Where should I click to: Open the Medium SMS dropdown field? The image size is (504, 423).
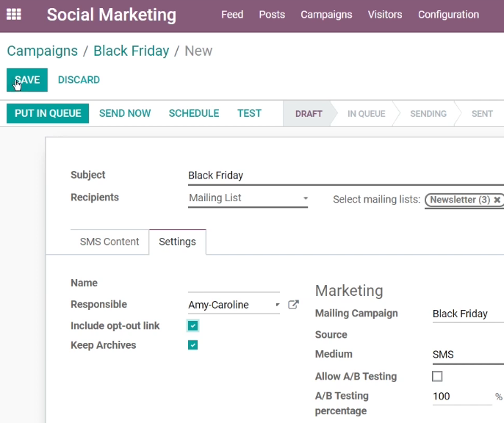click(468, 355)
